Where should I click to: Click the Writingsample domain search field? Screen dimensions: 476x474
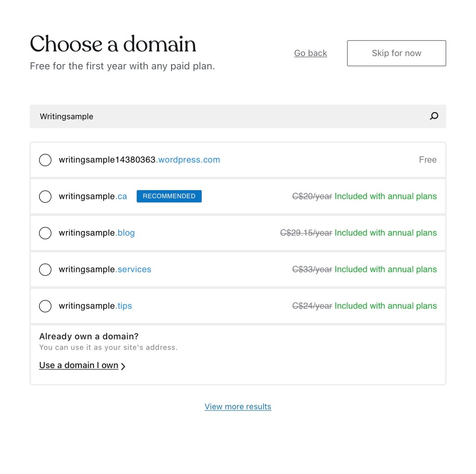coord(223,116)
